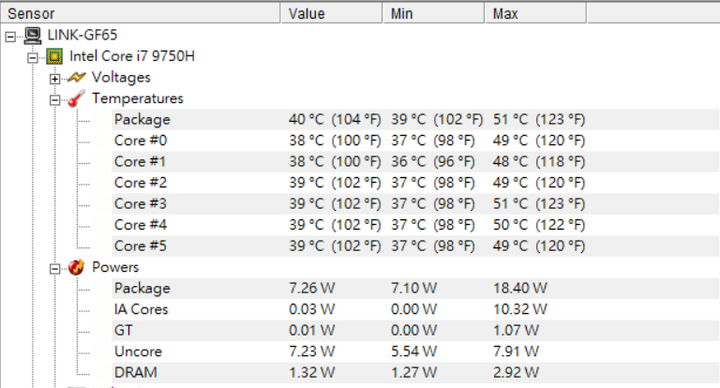Viewport: 720px width, 388px height.
Task: Click the Sensor column header
Action: [x=141, y=13]
